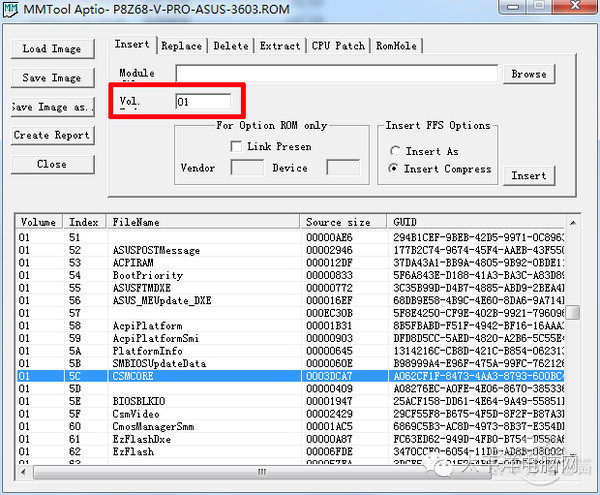Switch to the Replace tab
Viewport: 600px width, 495px height.
point(182,46)
